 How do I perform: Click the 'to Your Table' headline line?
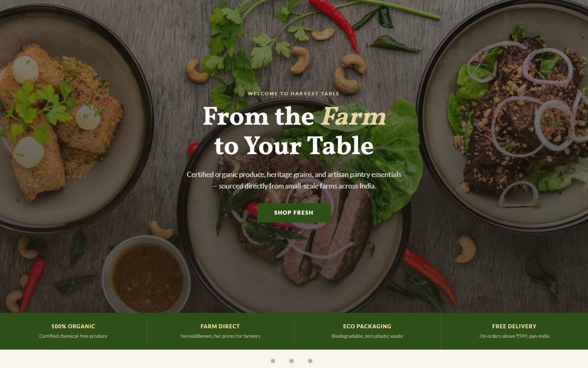point(294,146)
